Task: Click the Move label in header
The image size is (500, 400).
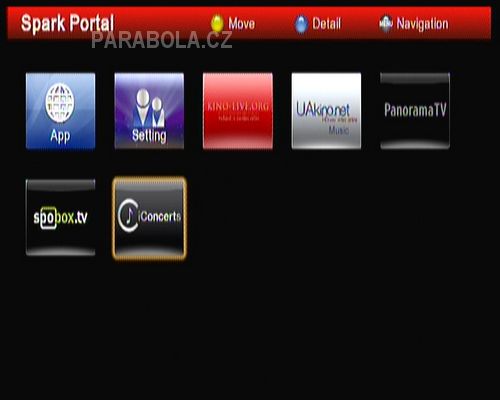Action: point(242,24)
